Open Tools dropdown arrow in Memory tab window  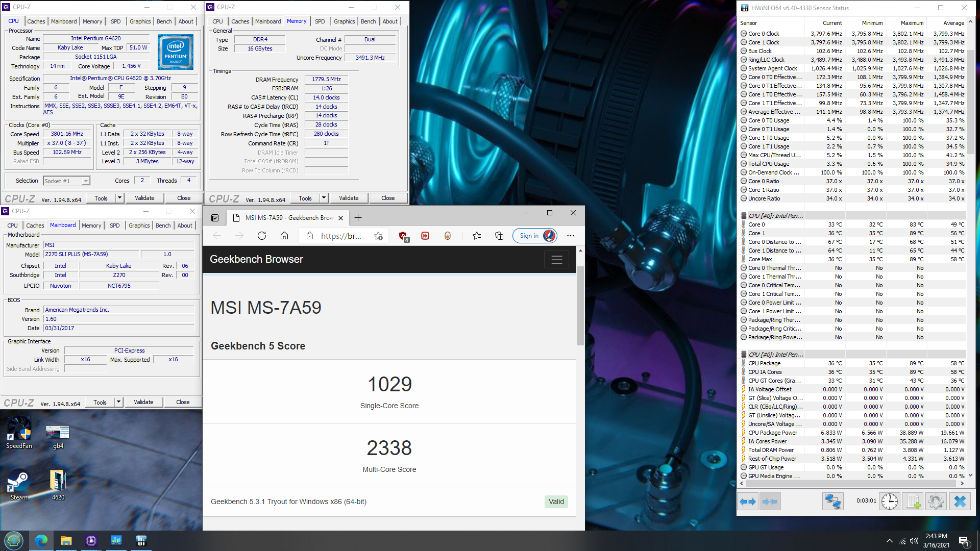324,198
